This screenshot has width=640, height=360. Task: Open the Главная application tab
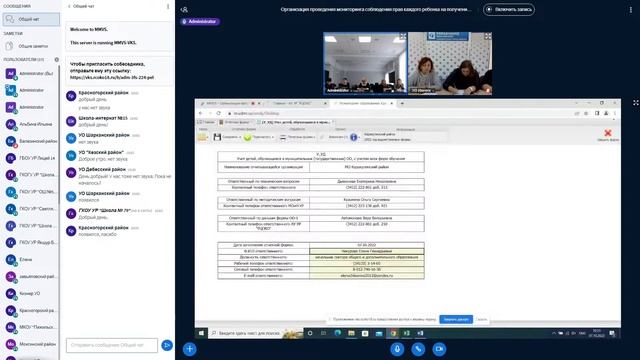207,122
